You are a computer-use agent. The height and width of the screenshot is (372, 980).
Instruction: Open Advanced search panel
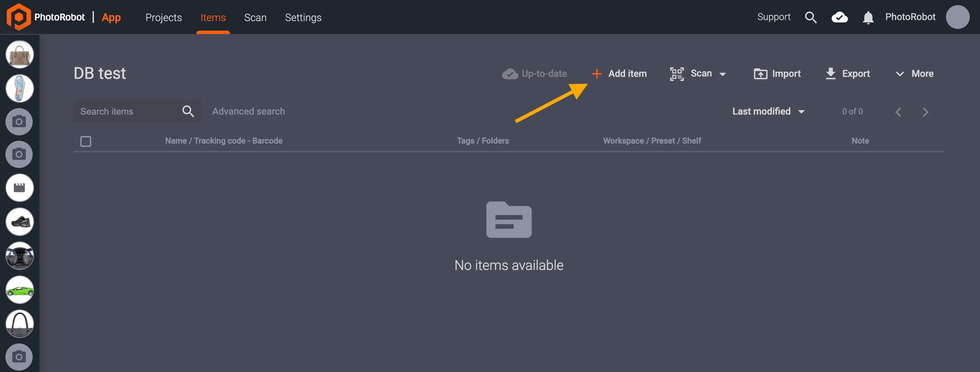[x=248, y=111]
